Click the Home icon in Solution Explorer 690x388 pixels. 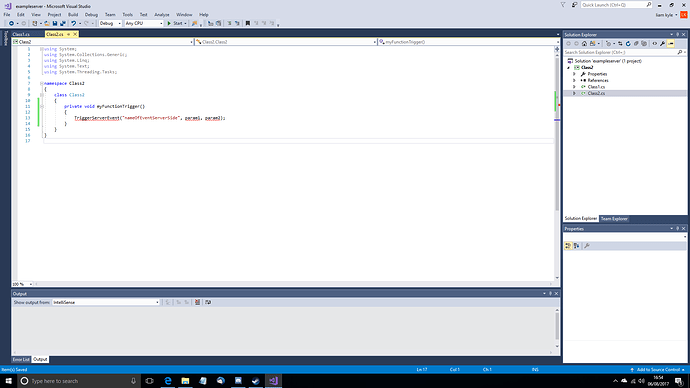click(584, 44)
